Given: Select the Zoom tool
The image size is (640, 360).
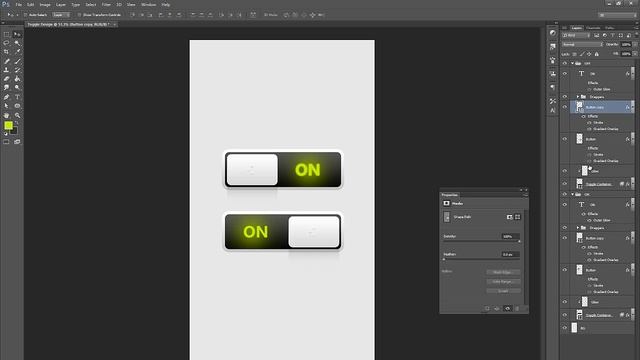Looking at the screenshot, I should 17,116.
